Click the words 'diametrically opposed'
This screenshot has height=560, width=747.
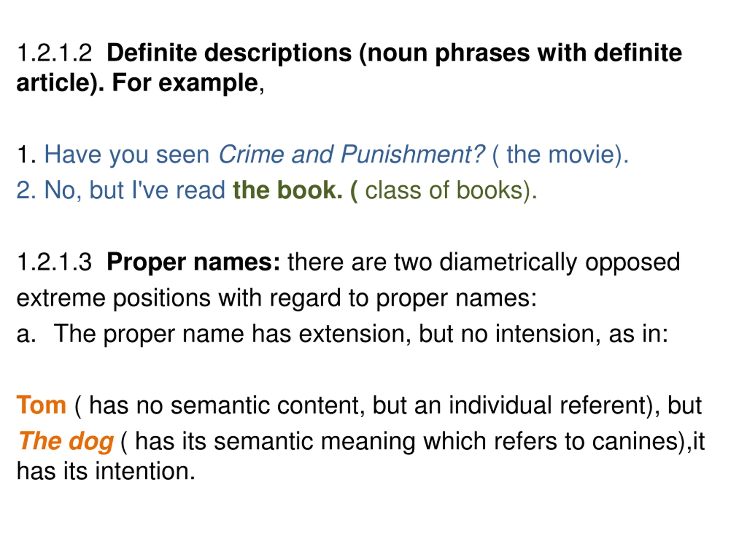click(560, 262)
